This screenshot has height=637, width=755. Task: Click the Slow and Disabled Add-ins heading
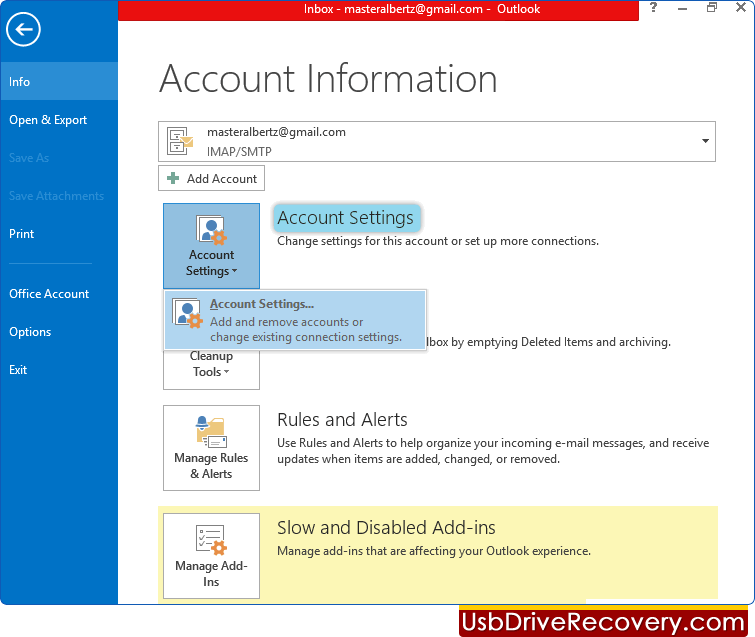pyautogui.click(x=386, y=528)
